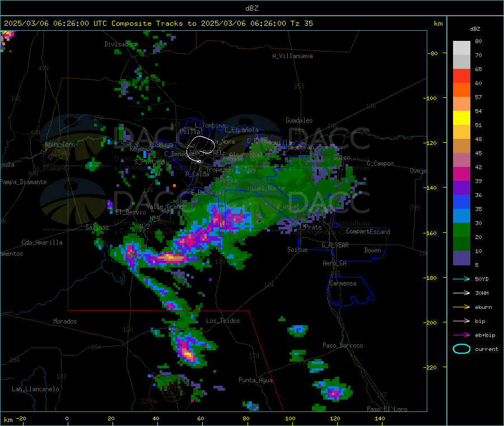Click the -80 km y-axis tick label
Viewport: 504px width, 426px height.
click(433, 53)
